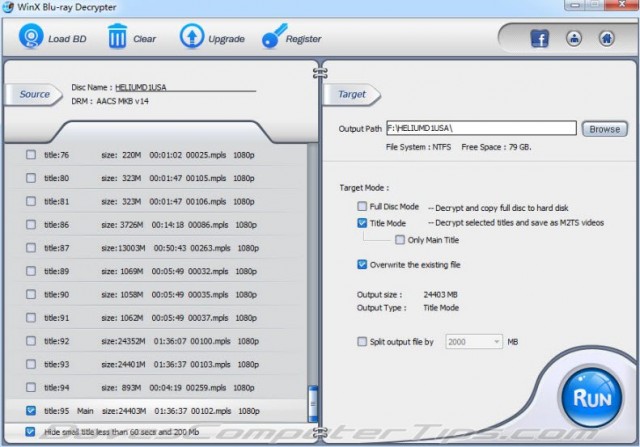Check the title:86 checkbox

(x=31, y=225)
